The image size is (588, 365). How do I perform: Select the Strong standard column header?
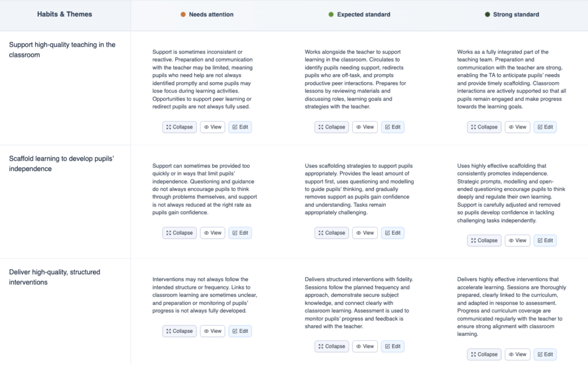point(516,14)
